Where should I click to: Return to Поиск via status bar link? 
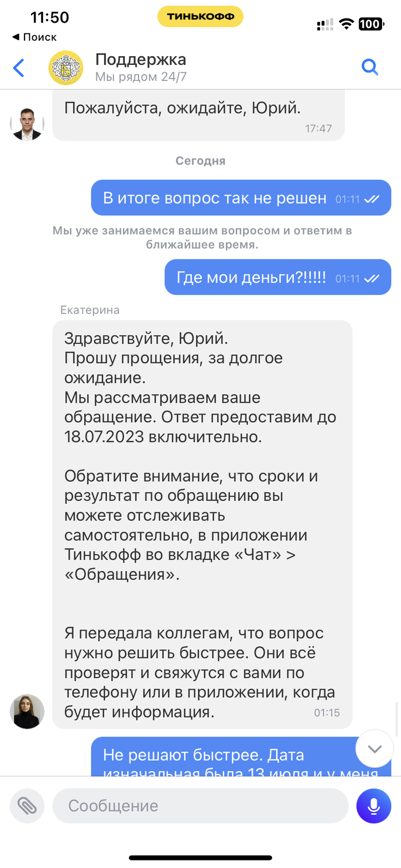(x=35, y=37)
